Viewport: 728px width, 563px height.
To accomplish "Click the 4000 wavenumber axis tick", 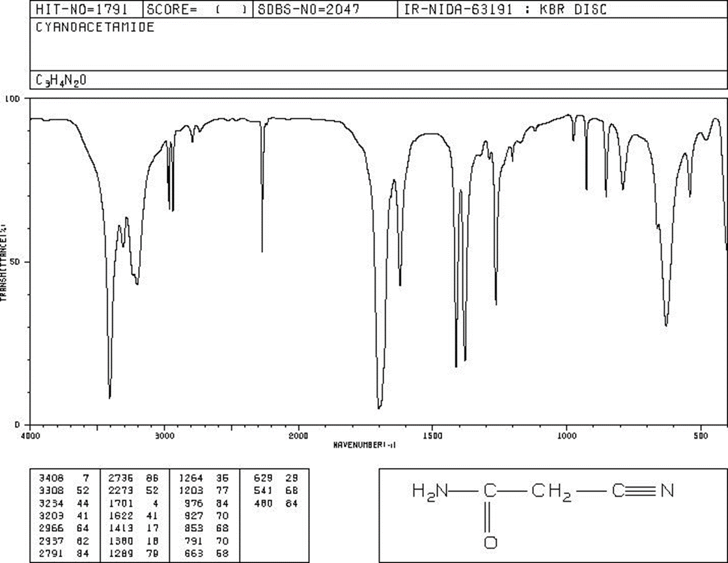I will 29,434.
